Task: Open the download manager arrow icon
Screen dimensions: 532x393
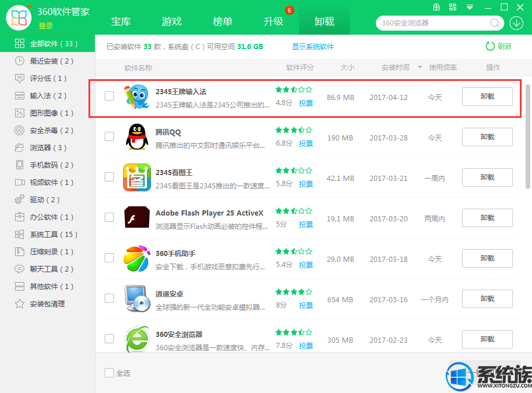Action: (x=516, y=23)
